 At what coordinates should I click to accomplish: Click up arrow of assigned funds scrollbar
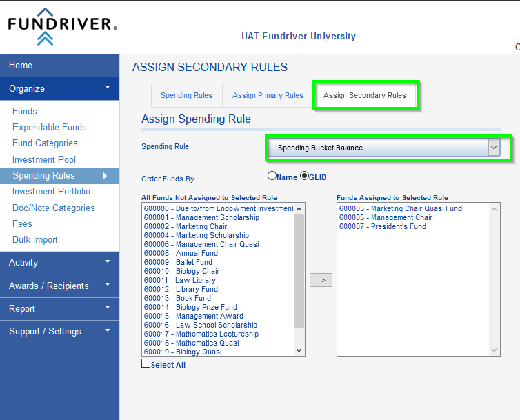pos(494,209)
